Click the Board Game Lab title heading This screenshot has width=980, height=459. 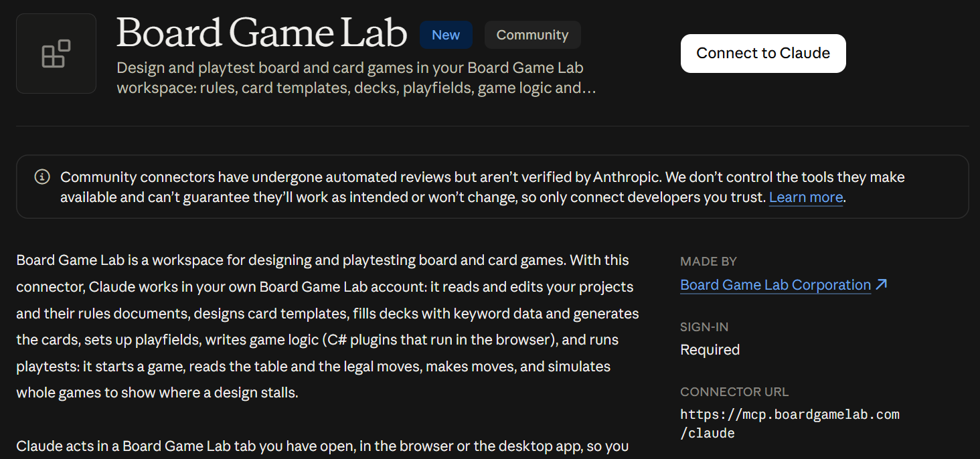coord(262,33)
